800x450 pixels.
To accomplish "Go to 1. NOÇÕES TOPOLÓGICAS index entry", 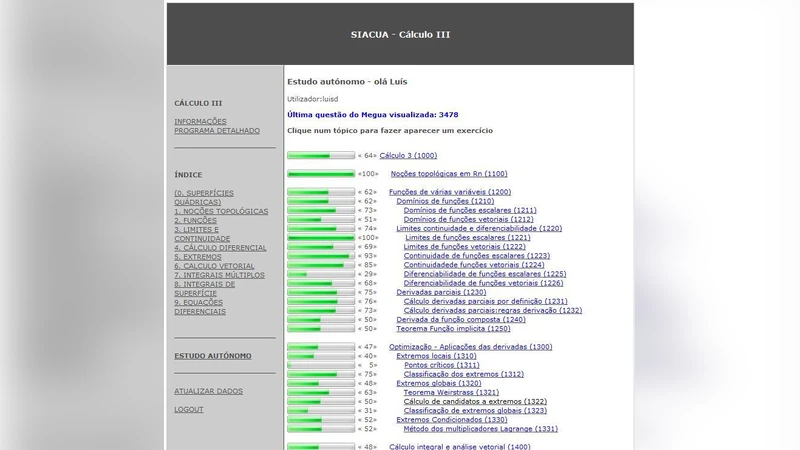I will pyautogui.click(x=221, y=212).
